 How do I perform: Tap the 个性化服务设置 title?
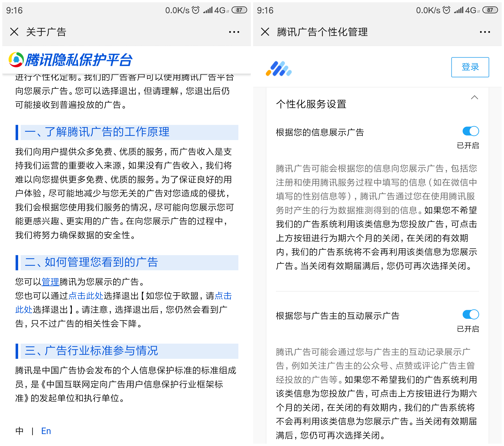point(311,104)
